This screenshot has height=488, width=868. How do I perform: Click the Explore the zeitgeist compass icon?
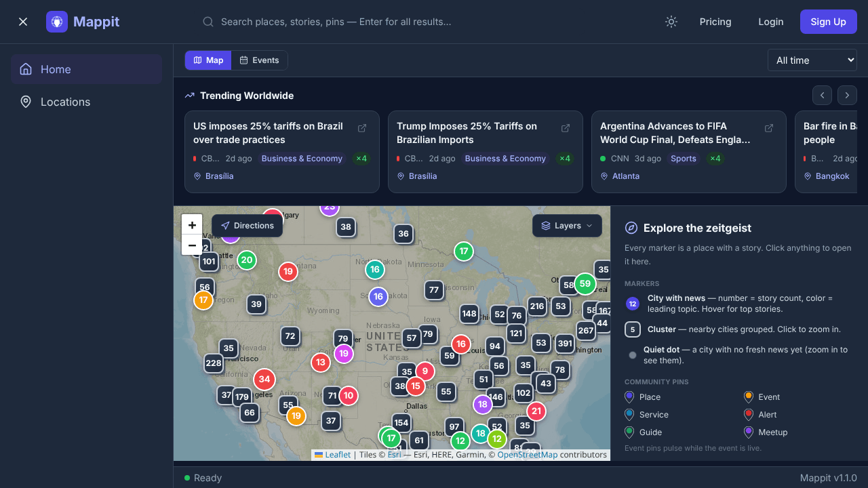pos(631,228)
